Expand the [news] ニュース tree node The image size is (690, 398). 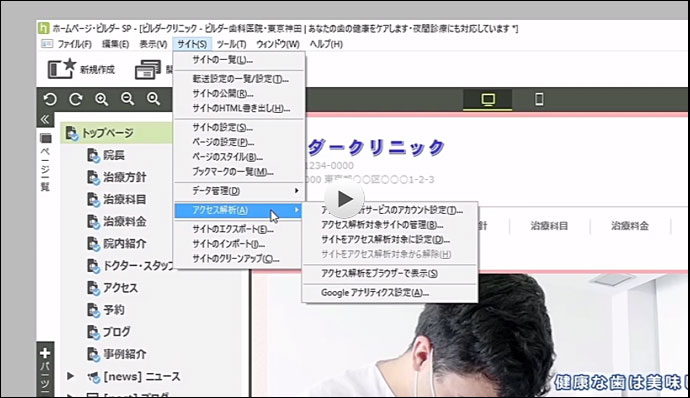[x=70, y=376]
